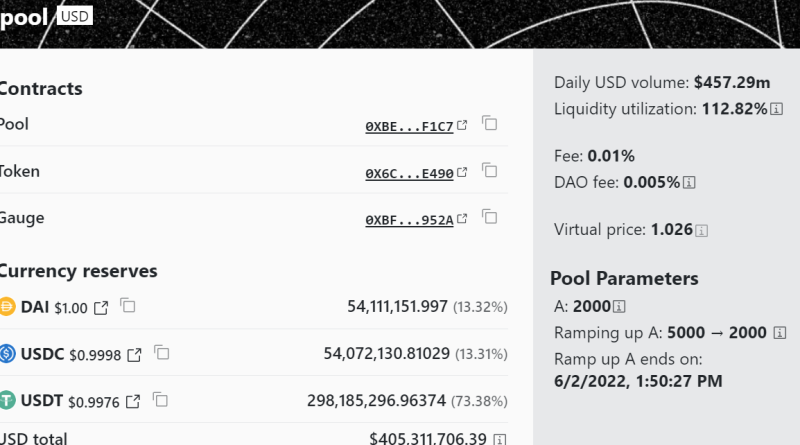Viewport: 800px width, 445px height.
Task: Select the USDT share percentage (73.38%)
Action: pos(479,401)
